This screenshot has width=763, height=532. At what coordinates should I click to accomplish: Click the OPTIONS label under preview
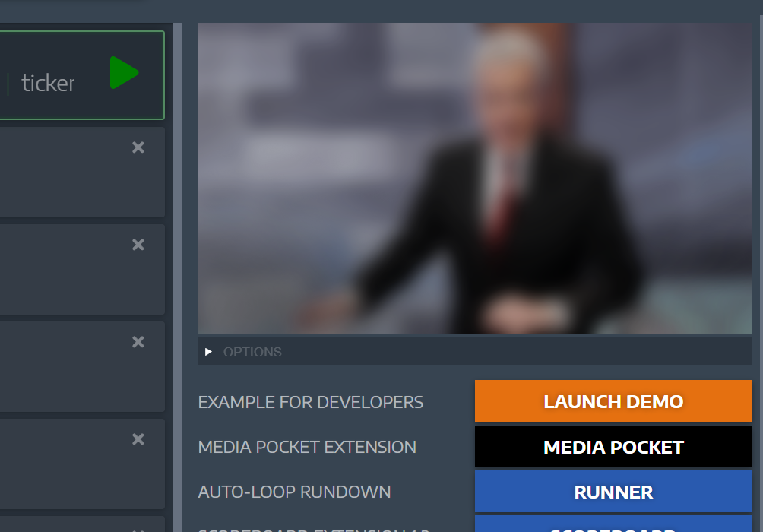[x=252, y=352]
